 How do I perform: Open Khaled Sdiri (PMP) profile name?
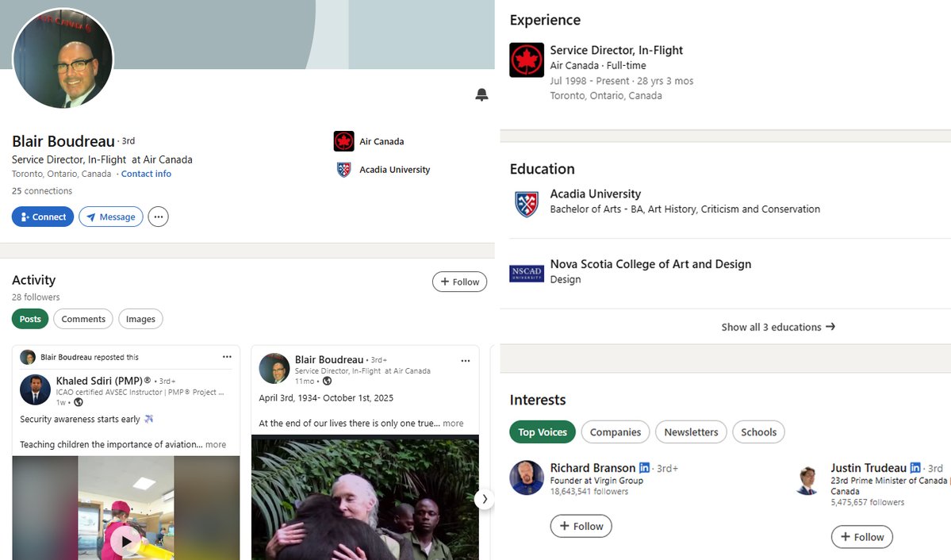(x=103, y=381)
